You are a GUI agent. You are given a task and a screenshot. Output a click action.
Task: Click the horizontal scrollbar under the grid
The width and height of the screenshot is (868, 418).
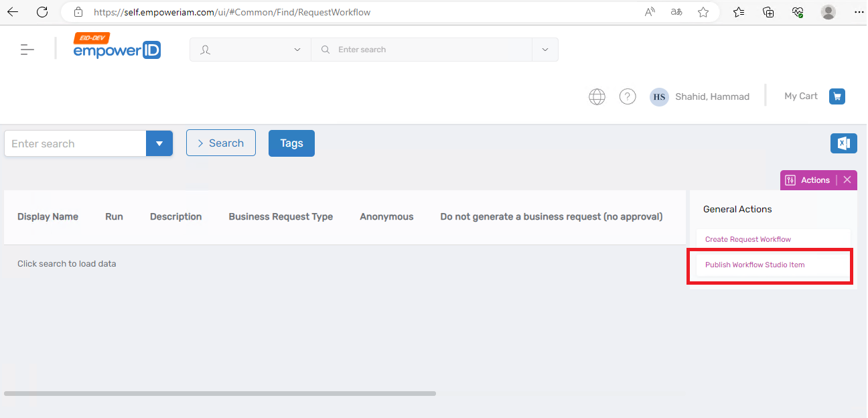[x=220, y=393]
